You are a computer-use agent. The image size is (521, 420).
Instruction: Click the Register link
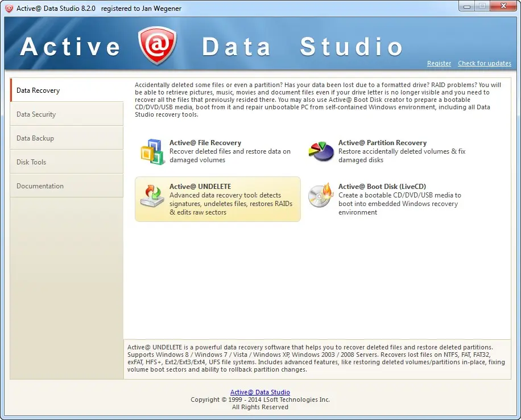[x=439, y=63]
